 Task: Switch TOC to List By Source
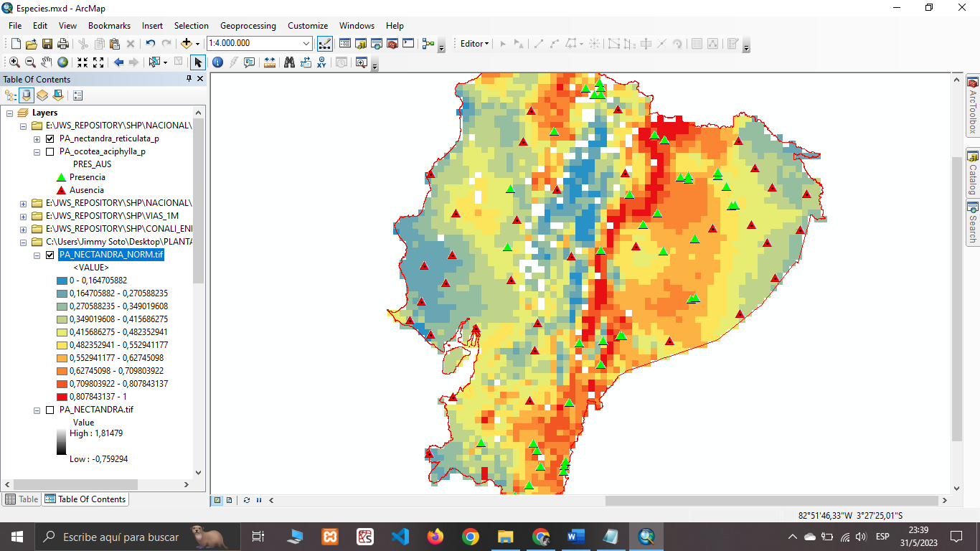click(27, 95)
